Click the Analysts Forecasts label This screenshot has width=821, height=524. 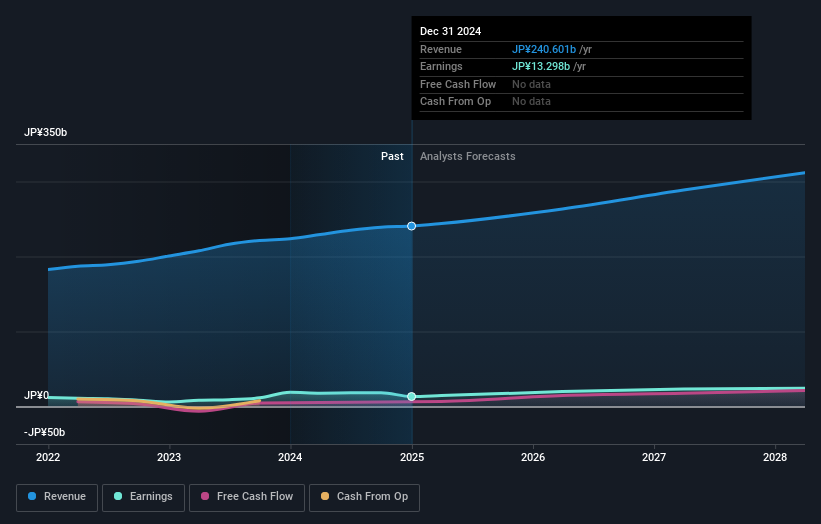click(468, 156)
